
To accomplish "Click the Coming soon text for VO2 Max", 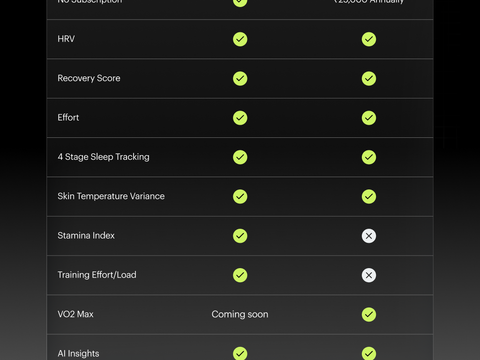I will (x=240, y=314).
